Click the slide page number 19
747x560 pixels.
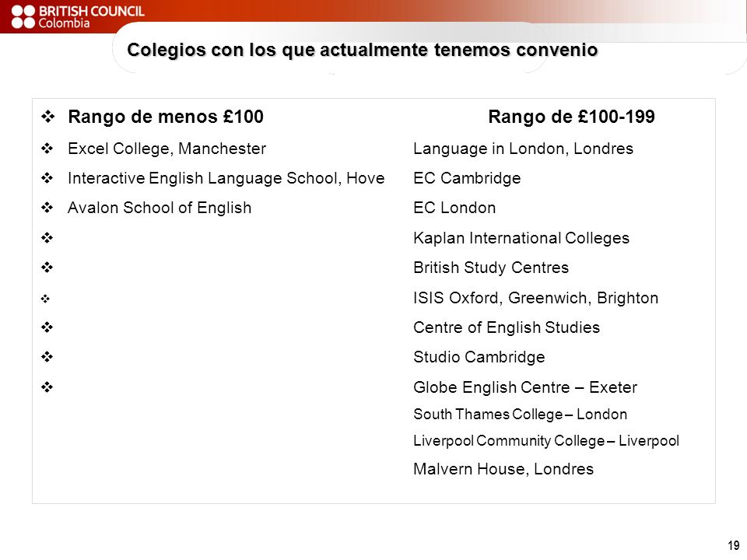[x=733, y=546]
